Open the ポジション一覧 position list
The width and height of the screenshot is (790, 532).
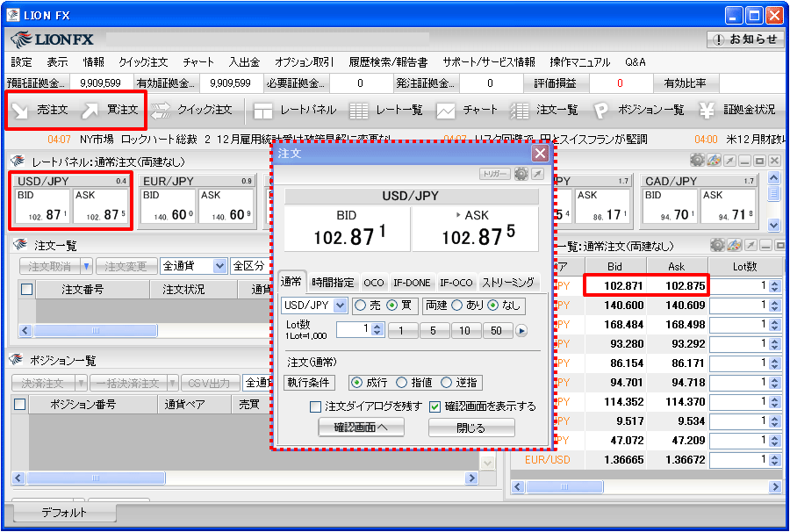point(639,110)
